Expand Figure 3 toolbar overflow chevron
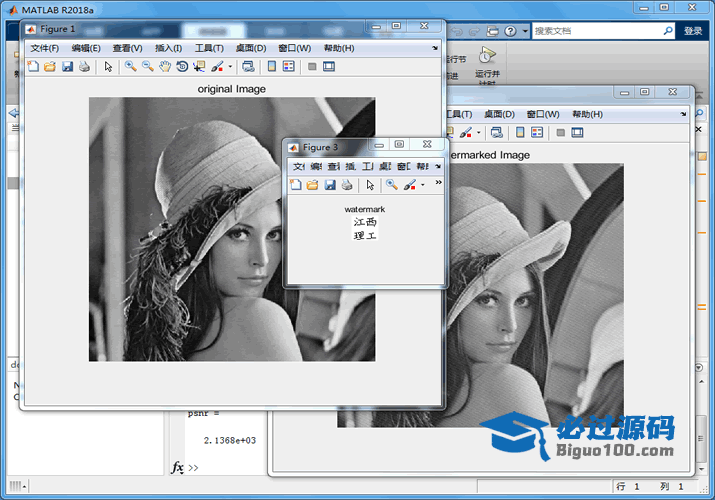Image resolution: width=715 pixels, height=500 pixels. click(x=438, y=182)
